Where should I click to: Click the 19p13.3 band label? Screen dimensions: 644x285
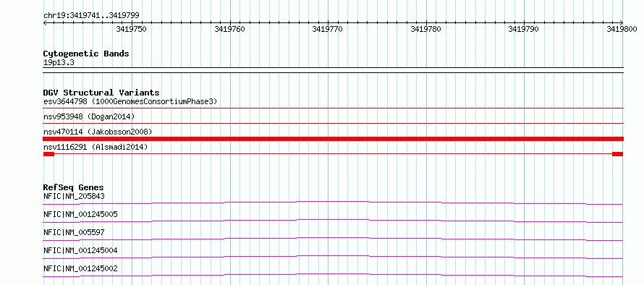[x=59, y=63]
